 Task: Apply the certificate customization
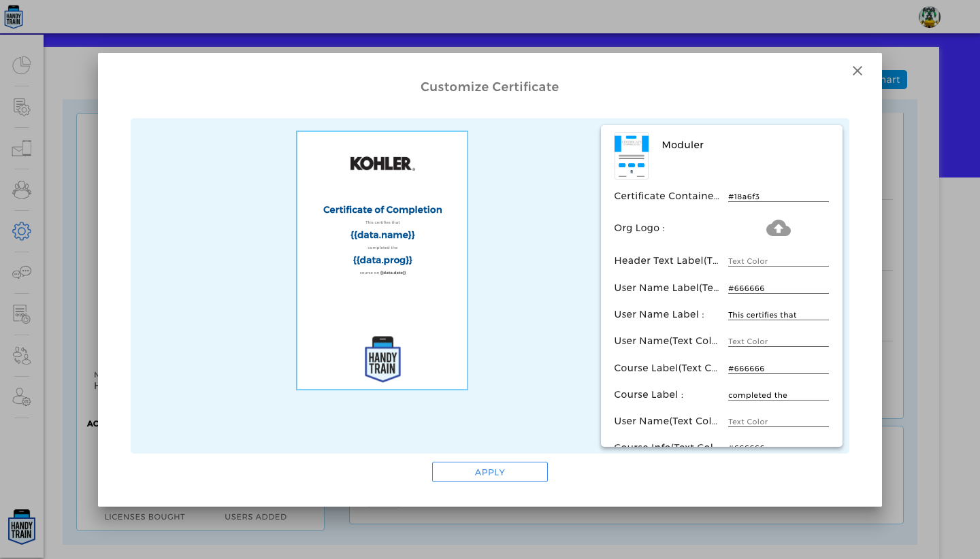tap(489, 471)
